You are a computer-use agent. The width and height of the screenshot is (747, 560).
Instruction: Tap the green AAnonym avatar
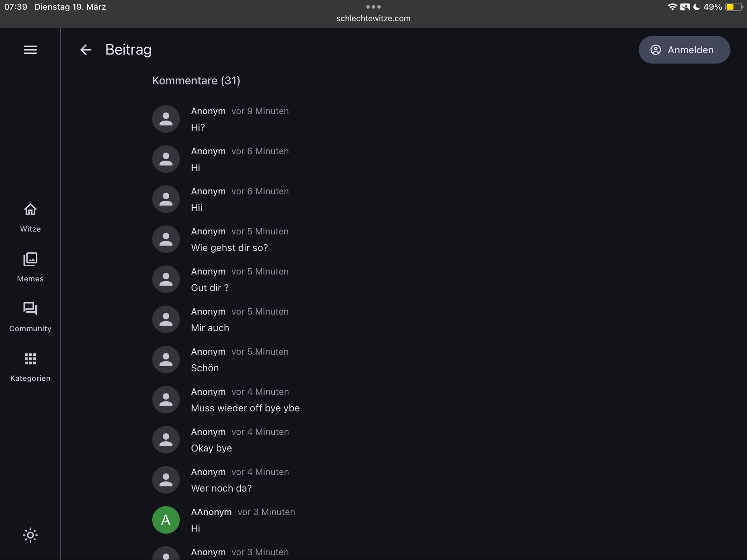166,520
